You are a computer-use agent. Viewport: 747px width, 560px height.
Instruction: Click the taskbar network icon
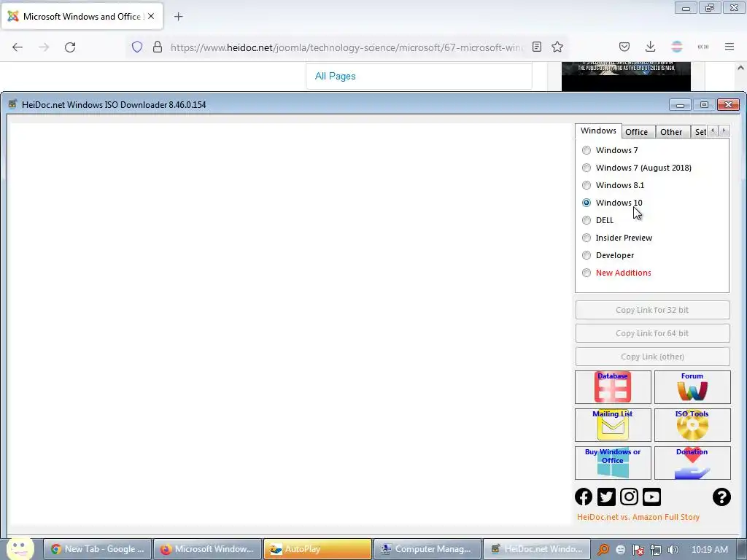656,550
